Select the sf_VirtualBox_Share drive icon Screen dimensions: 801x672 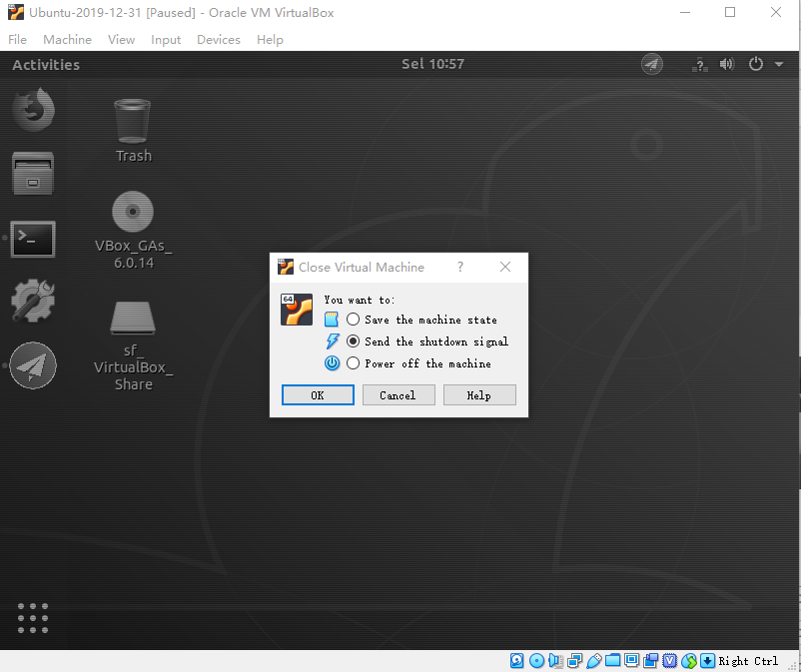(x=133, y=345)
